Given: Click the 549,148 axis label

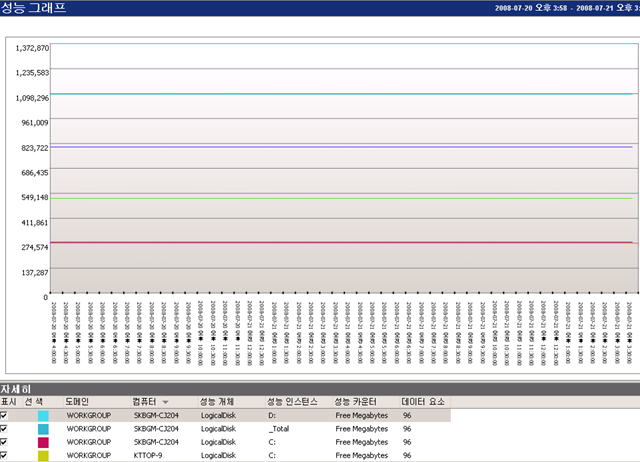Looking at the screenshot, I should click(x=35, y=198).
